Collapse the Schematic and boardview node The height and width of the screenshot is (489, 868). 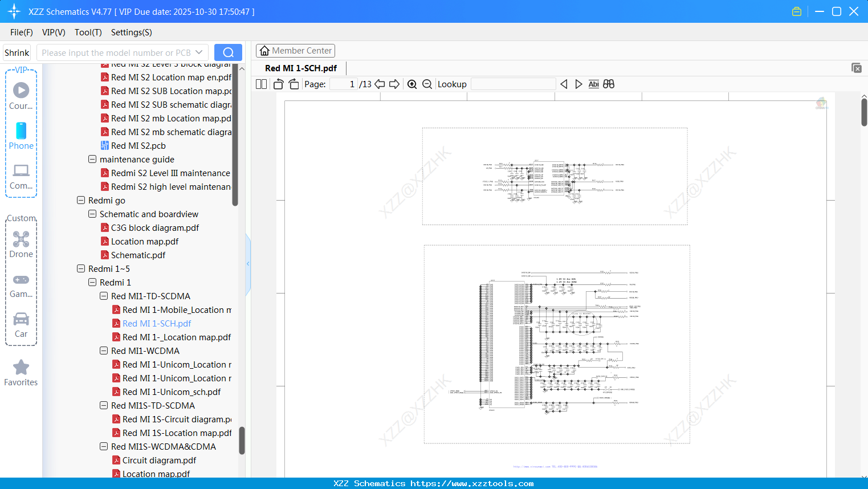point(92,214)
